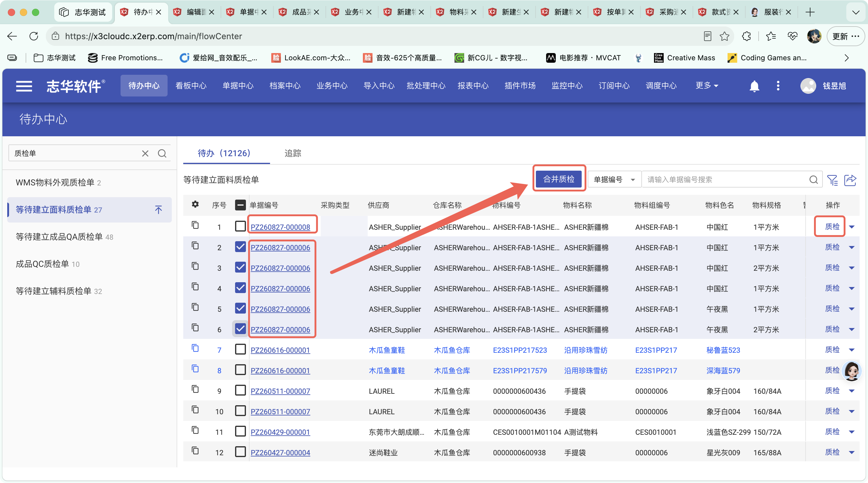Focus the 请输入单据编号搜索 input field
Image resolution: width=868 pixels, height=483 pixels.
click(725, 180)
